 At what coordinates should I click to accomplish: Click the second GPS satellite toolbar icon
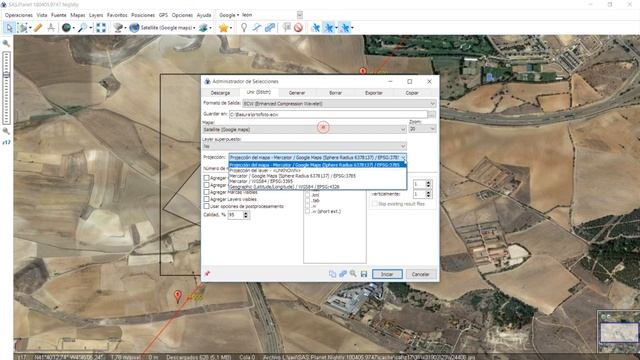click(x=329, y=27)
